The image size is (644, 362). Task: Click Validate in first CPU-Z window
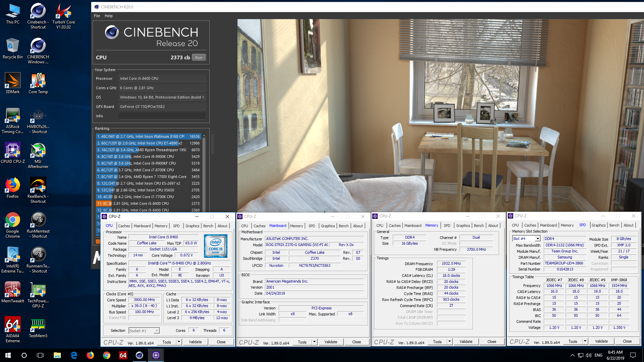pos(195,342)
